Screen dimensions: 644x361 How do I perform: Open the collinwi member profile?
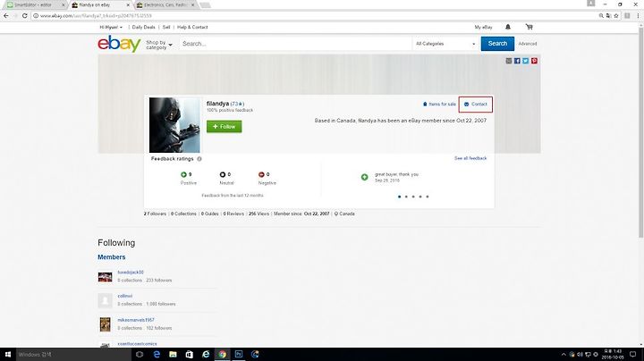(x=125, y=296)
